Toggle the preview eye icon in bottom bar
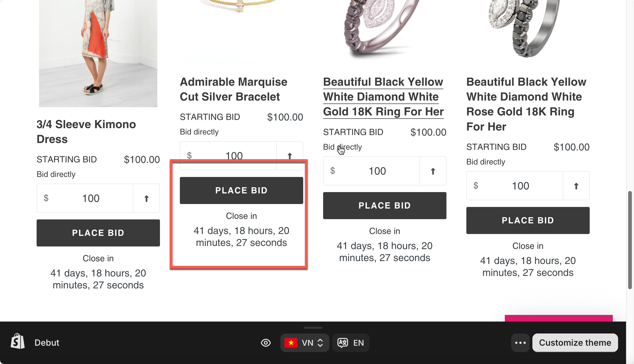634x364 pixels. (266, 343)
